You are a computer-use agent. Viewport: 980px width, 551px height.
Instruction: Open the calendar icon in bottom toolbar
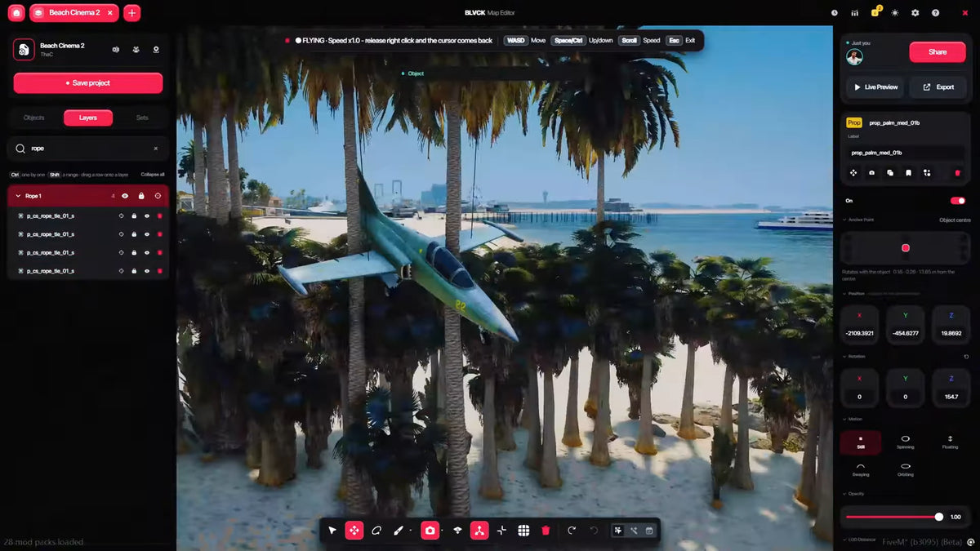pos(649,531)
